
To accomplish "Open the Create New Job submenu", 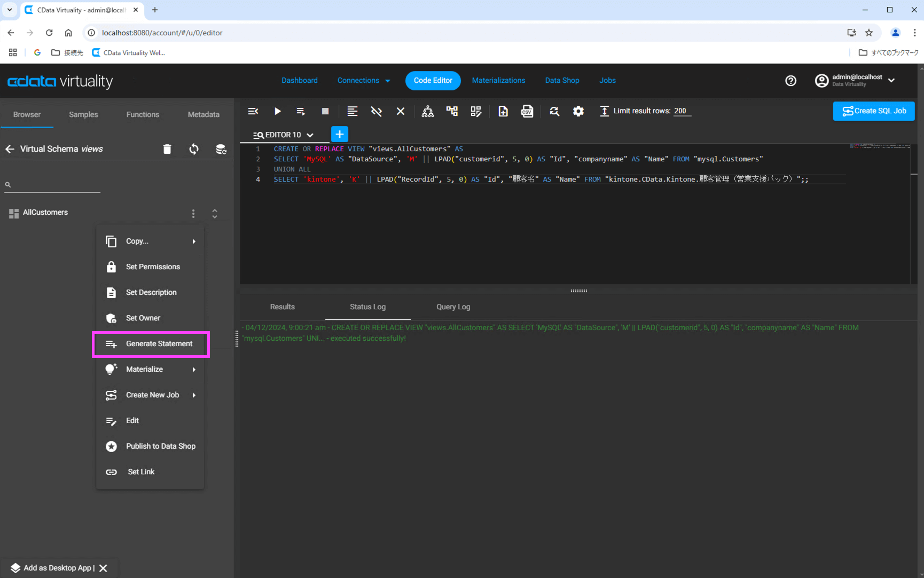I will 150,395.
